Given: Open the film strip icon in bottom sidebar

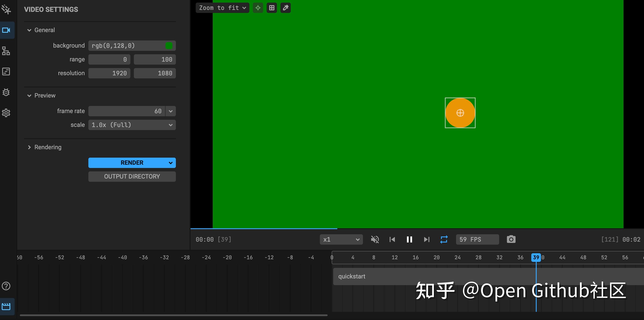Looking at the screenshot, I should (6, 306).
